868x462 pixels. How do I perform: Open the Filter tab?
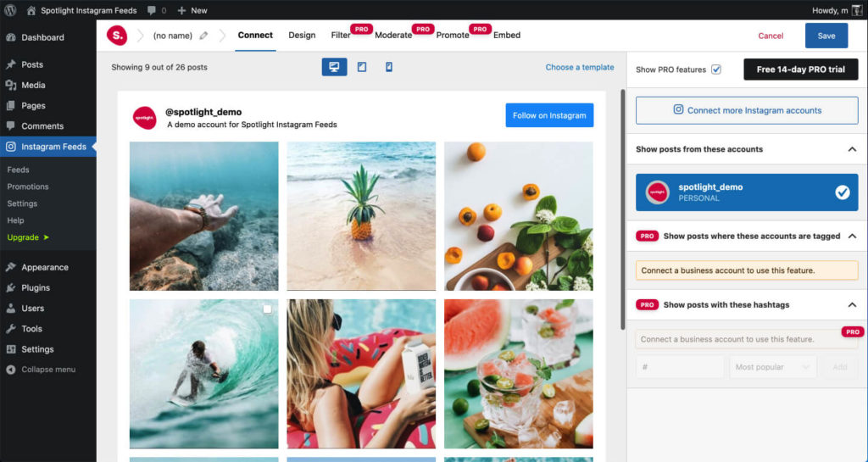[341, 35]
